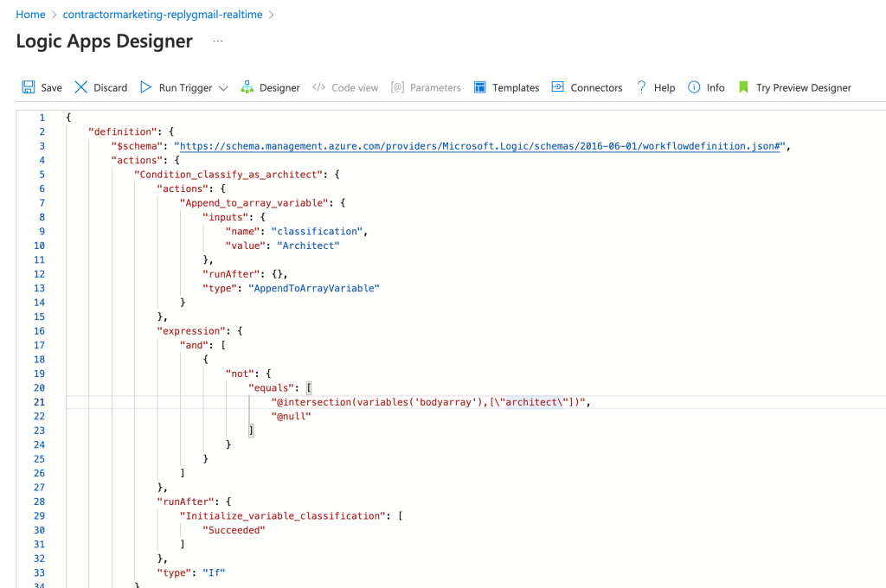
Task: Click "Condition_classify_as_architect" key text
Action: coord(230,175)
